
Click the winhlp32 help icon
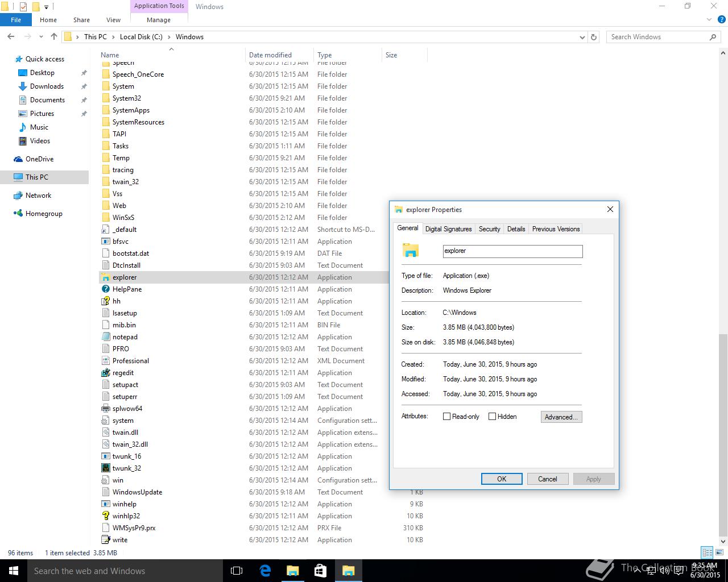105,516
